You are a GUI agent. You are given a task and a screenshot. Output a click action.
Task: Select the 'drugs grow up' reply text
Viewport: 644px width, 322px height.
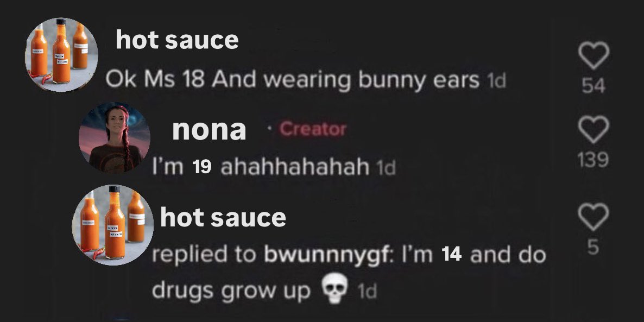231,292
